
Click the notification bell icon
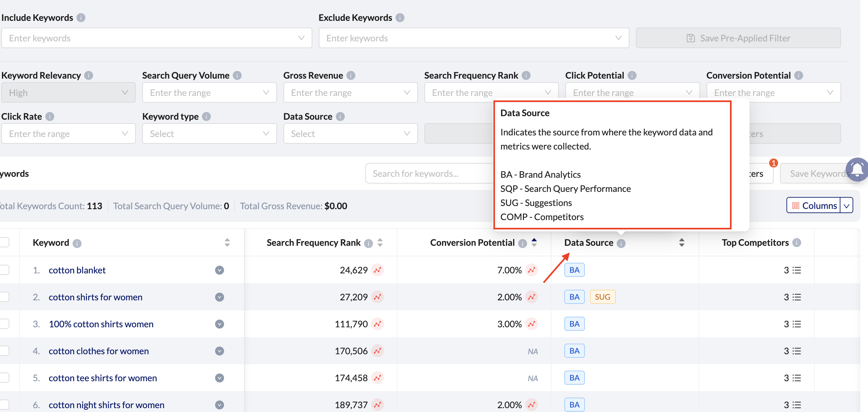pos(857,169)
